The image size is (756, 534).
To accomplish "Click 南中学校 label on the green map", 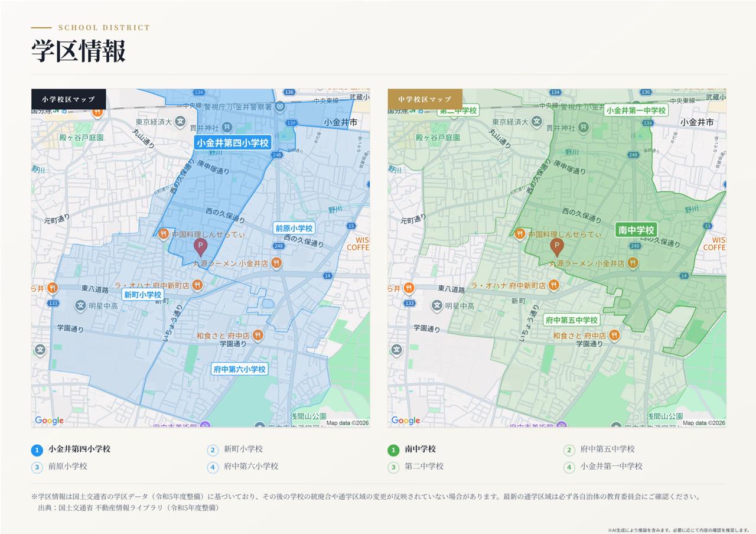I will pyautogui.click(x=636, y=230).
